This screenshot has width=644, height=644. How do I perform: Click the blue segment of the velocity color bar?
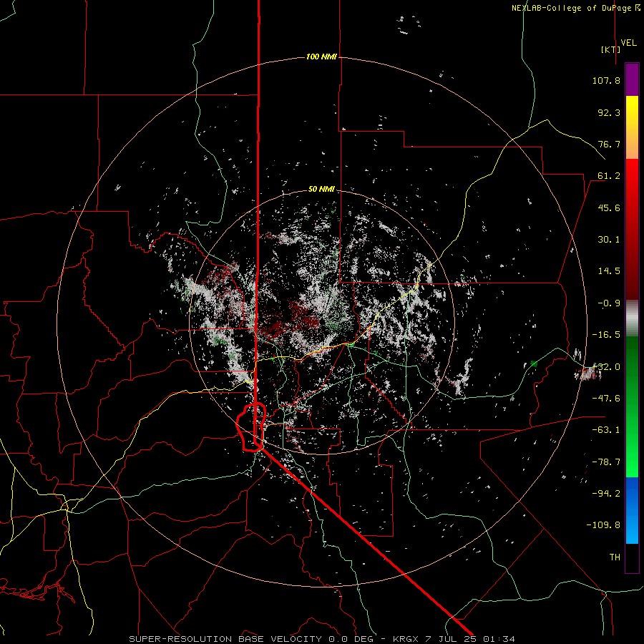pyautogui.click(x=632, y=510)
